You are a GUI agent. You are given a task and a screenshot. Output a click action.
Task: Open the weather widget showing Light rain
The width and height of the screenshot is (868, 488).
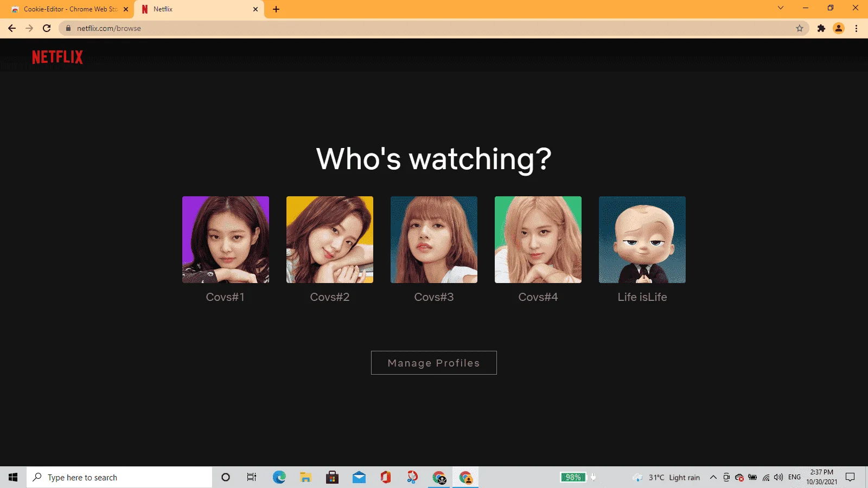click(666, 477)
